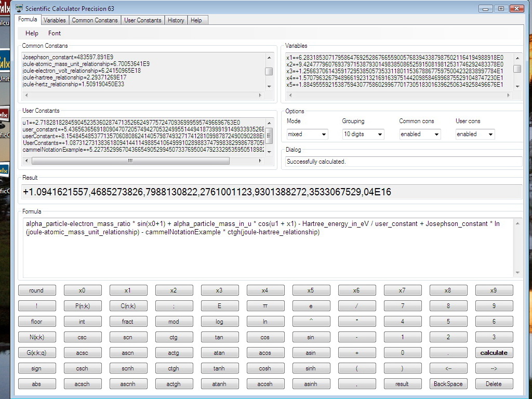This screenshot has height=399, width=532.
Task: Click the BackSpace button
Action: coord(448,384)
